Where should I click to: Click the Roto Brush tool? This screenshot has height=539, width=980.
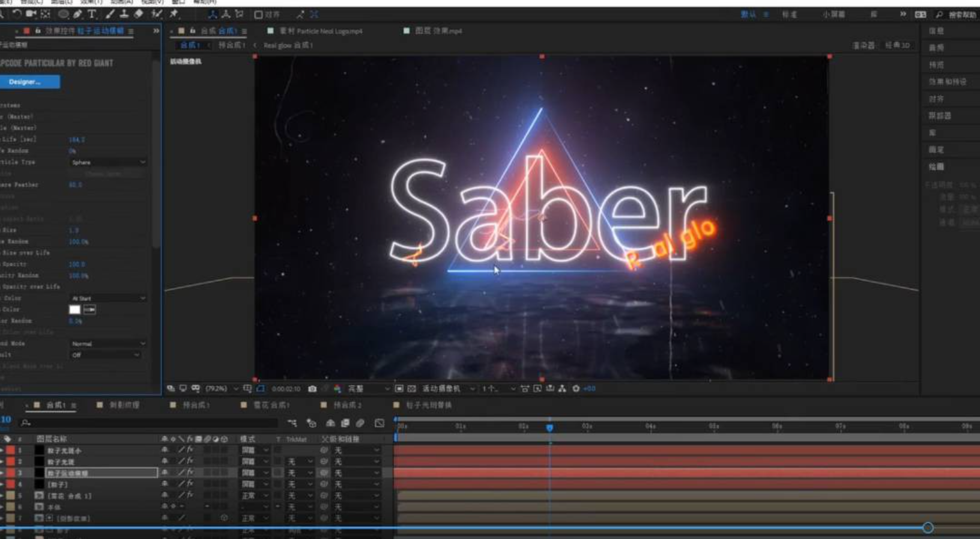[x=157, y=14]
